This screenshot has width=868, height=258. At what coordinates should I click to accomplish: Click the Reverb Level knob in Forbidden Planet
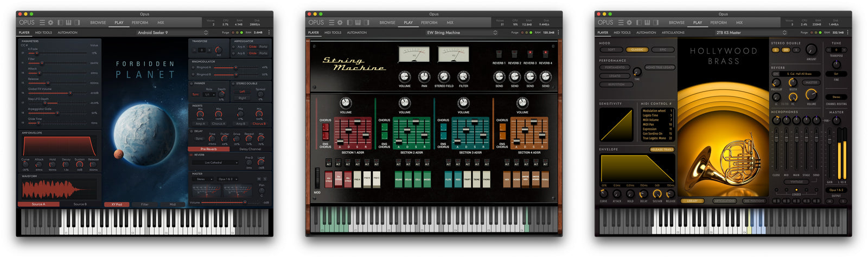(x=261, y=162)
